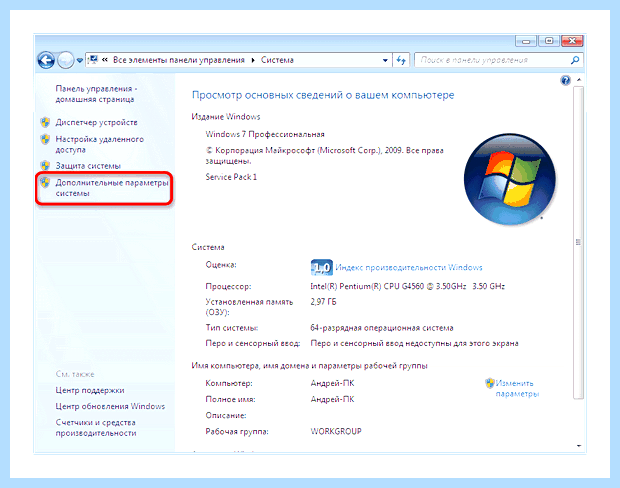Viewport: 620px width, 488px height.
Task: Expand the double chevron breadcrumb overflow
Action: (x=105, y=60)
